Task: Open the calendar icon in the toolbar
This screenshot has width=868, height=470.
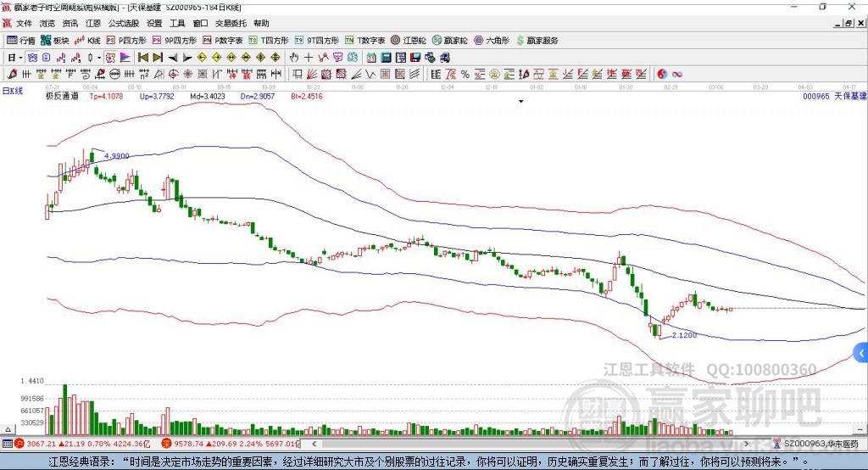Action: [x=371, y=58]
